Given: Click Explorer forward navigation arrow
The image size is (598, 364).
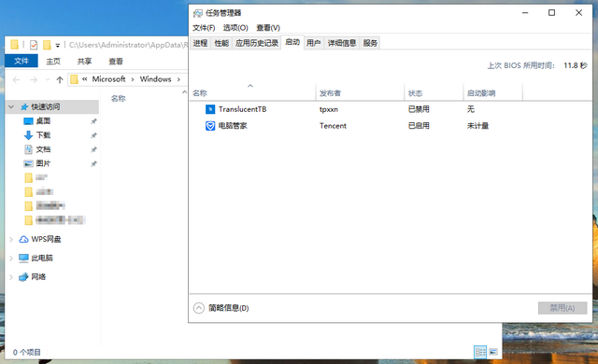Looking at the screenshot, I should (x=34, y=79).
